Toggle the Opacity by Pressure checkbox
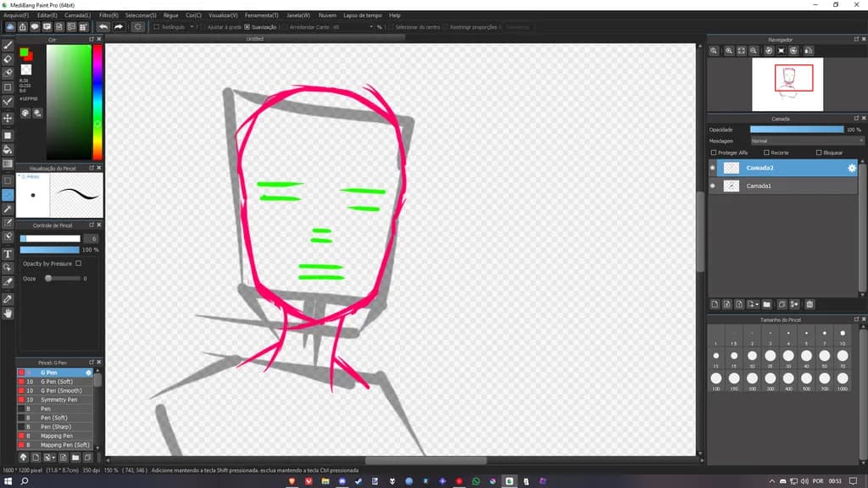 [x=78, y=263]
